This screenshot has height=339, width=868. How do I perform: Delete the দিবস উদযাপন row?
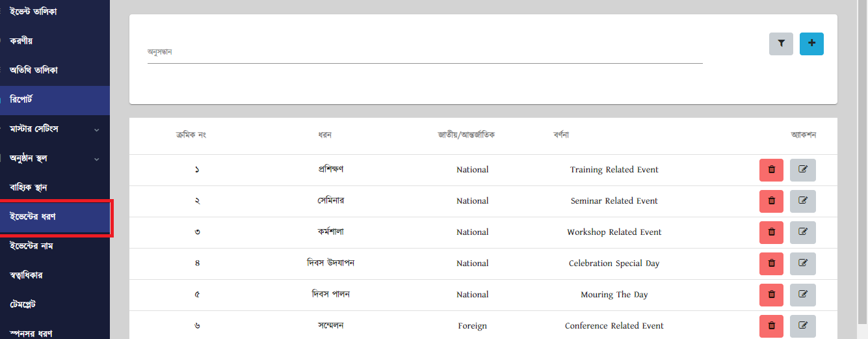tap(771, 264)
